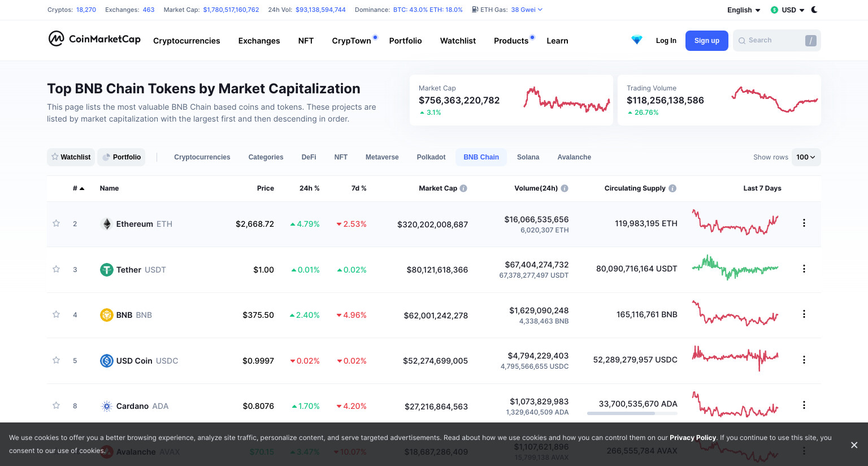Image resolution: width=868 pixels, height=466 pixels.
Task: Open Ethereum row three-dot menu
Action: pos(804,223)
